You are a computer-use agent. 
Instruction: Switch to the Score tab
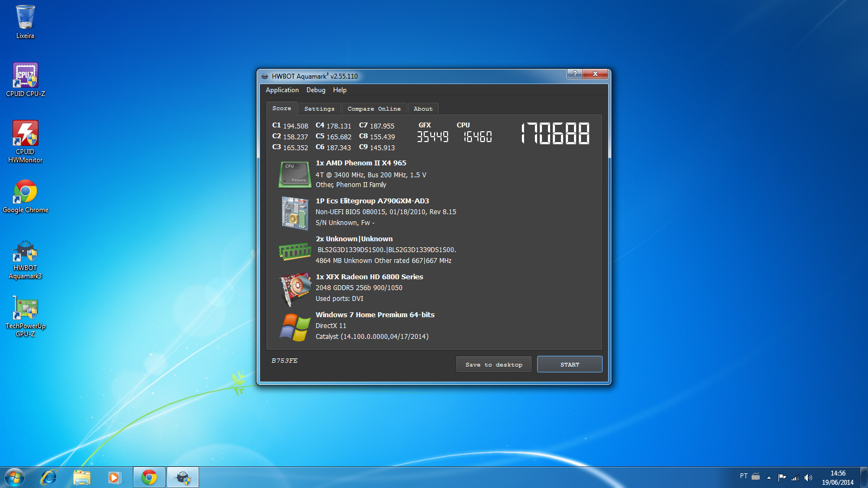tap(282, 108)
